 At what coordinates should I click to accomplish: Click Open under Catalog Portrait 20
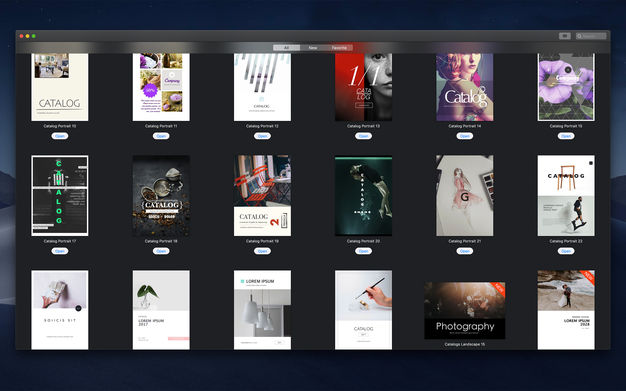[363, 251]
